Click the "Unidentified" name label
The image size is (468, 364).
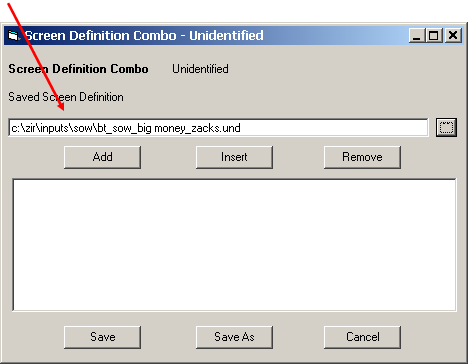(x=200, y=69)
